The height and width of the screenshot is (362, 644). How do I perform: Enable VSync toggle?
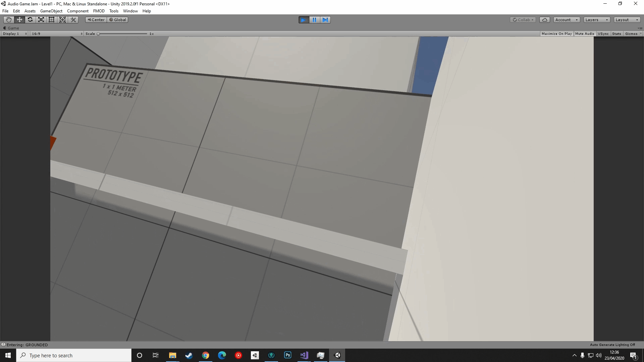[603, 34]
